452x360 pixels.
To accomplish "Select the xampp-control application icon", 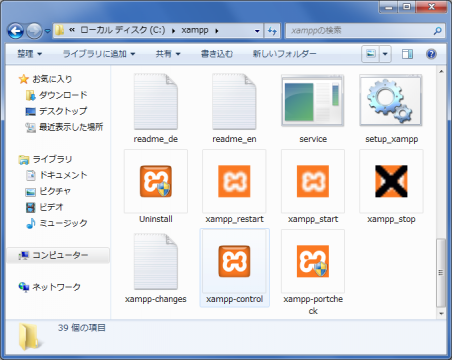I will click(x=234, y=261).
